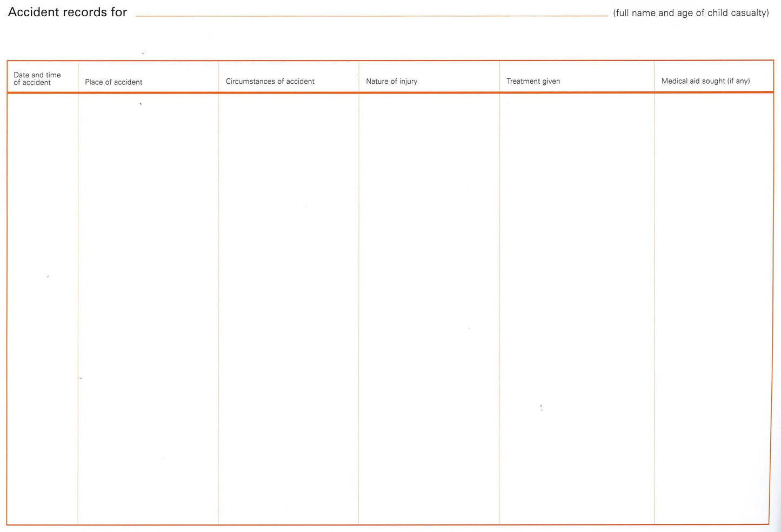Focus the blank Circumstances of accident entry area
The width and height of the screenshot is (781, 532).
[x=289, y=308]
